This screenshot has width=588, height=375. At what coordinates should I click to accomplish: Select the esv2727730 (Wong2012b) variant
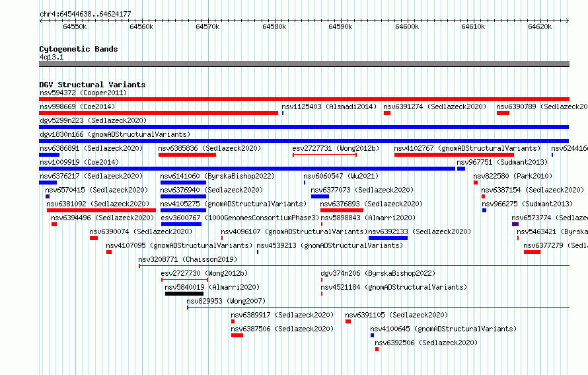(204, 273)
